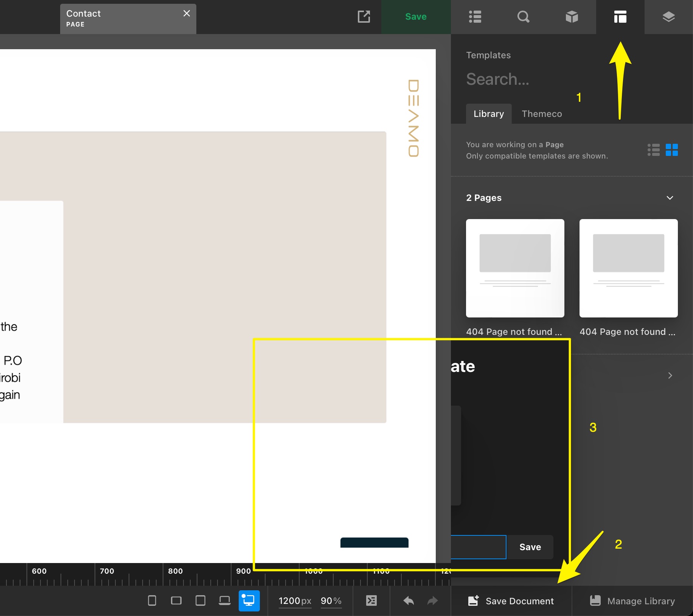Select first 404 Page not found thumbnail
The width and height of the screenshot is (693, 616).
click(515, 268)
